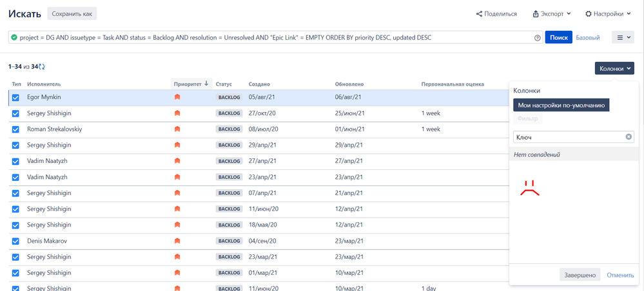
Task: Untick the checkbox for Egor Mynkin row
Action: tap(15, 98)
